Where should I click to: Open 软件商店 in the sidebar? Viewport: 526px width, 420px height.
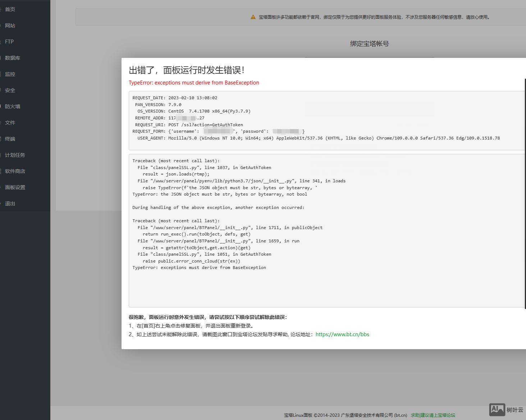click(15, 171)
